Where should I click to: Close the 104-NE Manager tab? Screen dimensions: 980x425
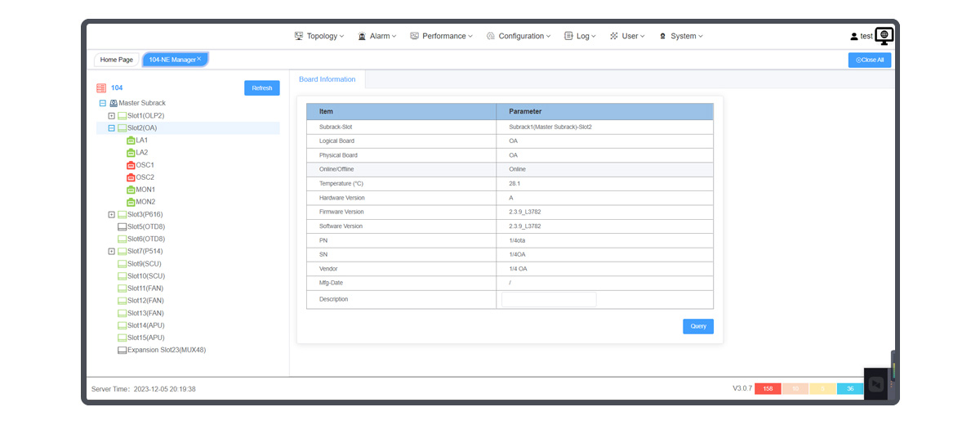[x=198, y=59]
